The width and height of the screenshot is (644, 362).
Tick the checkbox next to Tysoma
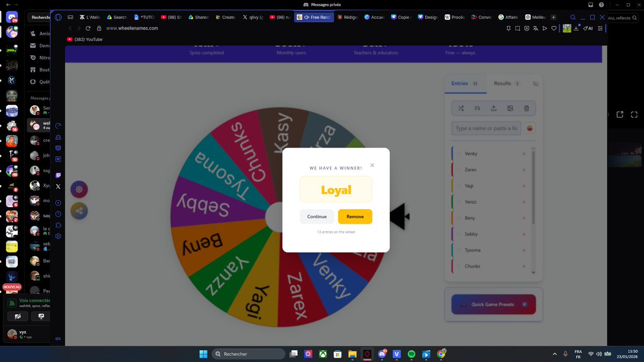[458, 250]
